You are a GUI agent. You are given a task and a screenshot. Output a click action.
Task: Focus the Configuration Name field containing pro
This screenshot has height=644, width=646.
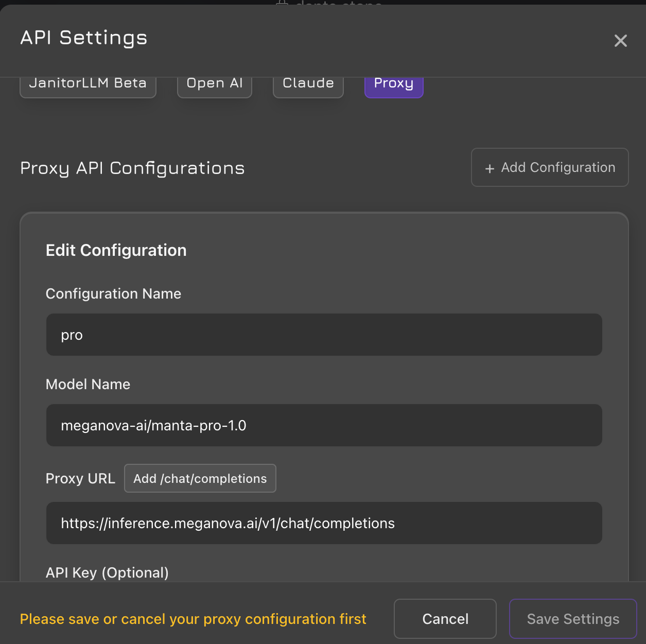coord(324,335)
